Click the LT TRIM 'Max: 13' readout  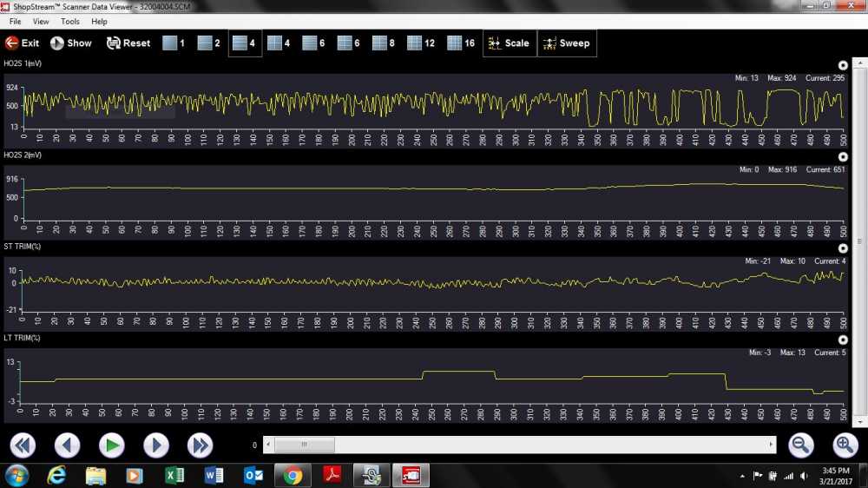[x=792, y=353]
